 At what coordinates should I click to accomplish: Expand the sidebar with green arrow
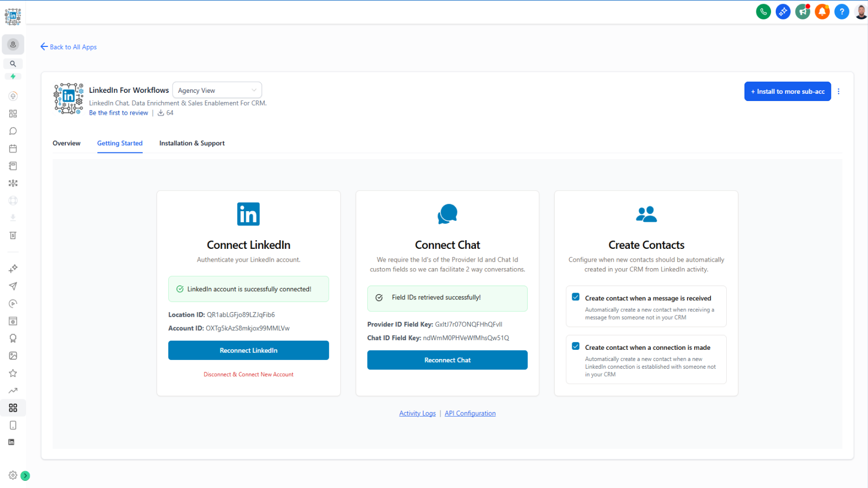tap(25, 476)
